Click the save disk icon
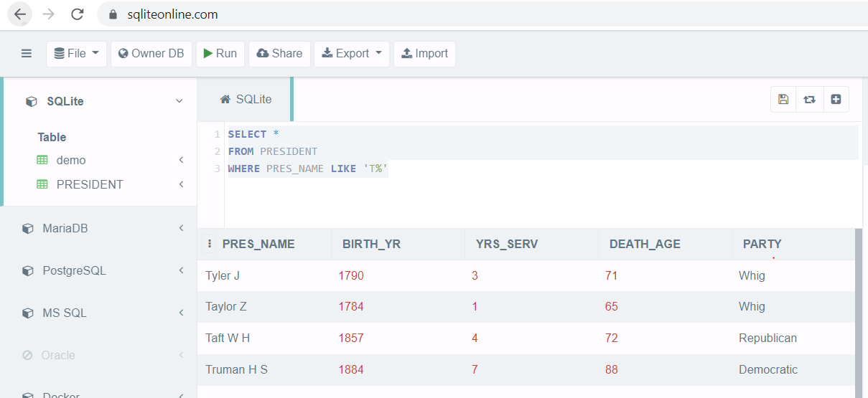Viewport: 868px width, 398px height. click(x=783, y=100)
